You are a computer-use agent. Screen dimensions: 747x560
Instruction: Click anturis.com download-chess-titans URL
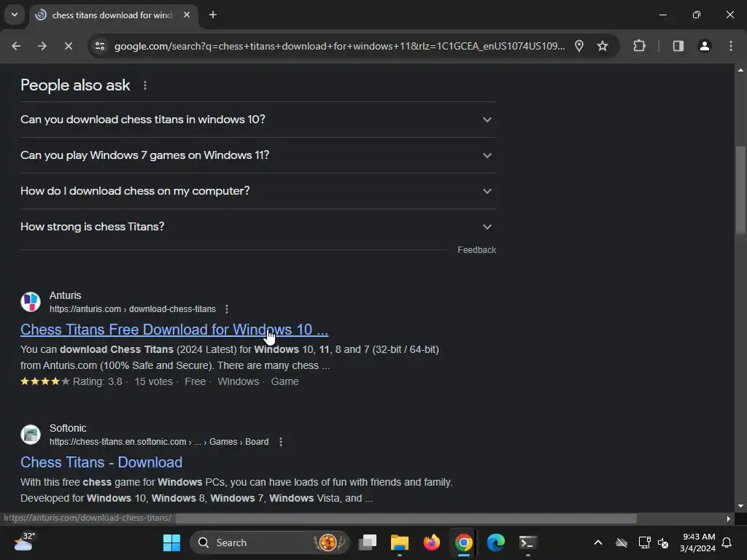(x=133, y=309)
